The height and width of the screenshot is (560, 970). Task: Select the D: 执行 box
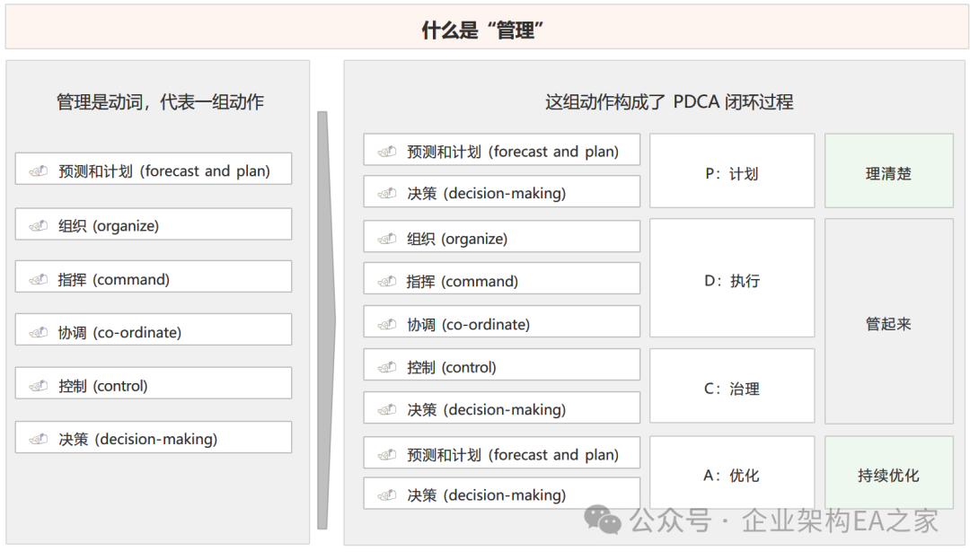(731, 280)
